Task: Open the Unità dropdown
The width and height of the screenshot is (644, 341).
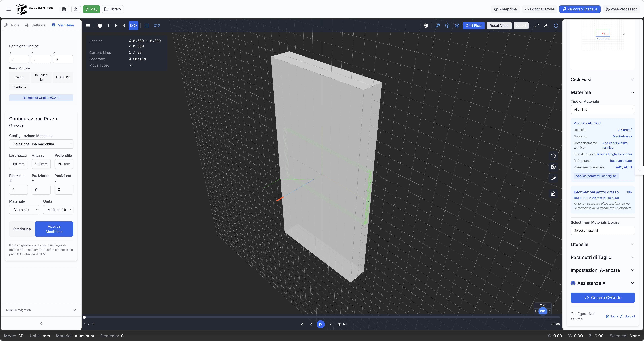Action: pyautogui.click(x=58, y=210)
